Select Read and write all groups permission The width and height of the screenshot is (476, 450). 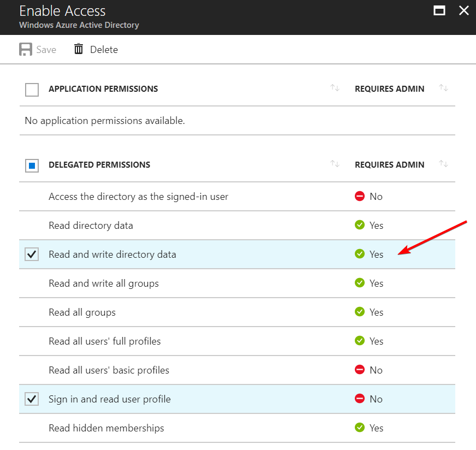104,283
